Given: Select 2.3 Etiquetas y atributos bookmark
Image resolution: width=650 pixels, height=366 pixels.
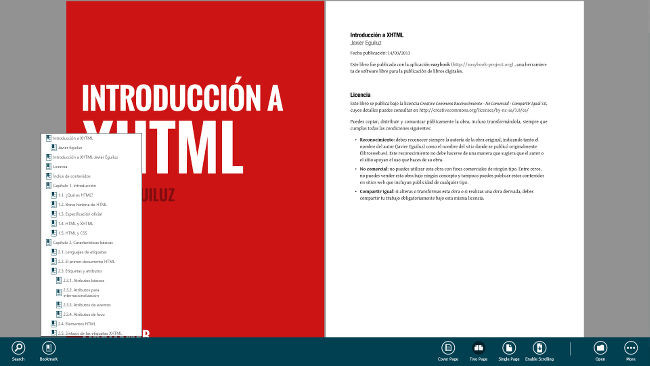Looking at the screenshot, I should tap(76, 271).
